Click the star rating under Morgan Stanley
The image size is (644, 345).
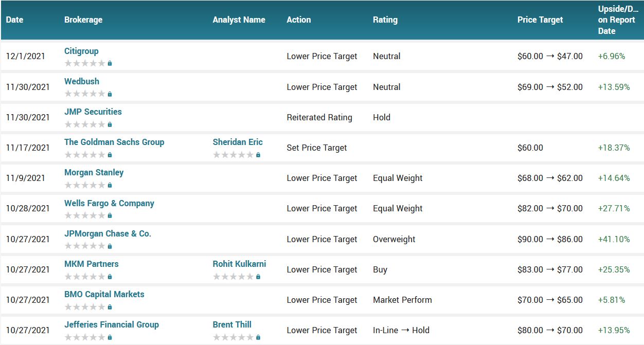click(x=85, y=185)
